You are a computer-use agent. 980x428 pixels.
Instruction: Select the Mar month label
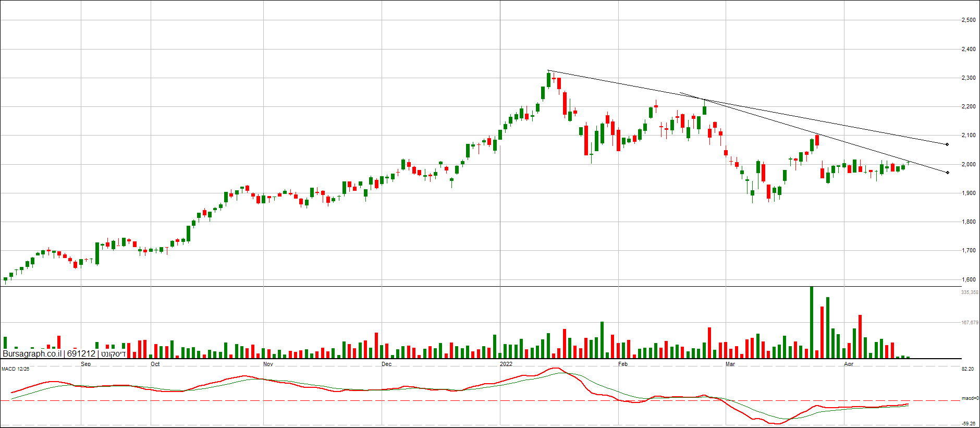(730, 364)
